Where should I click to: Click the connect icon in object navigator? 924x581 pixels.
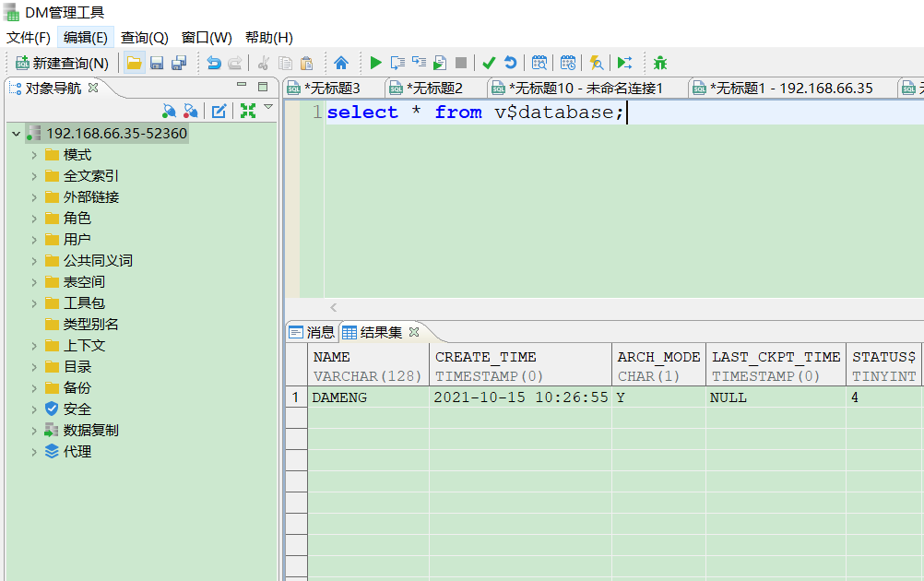tap(169, 110)
